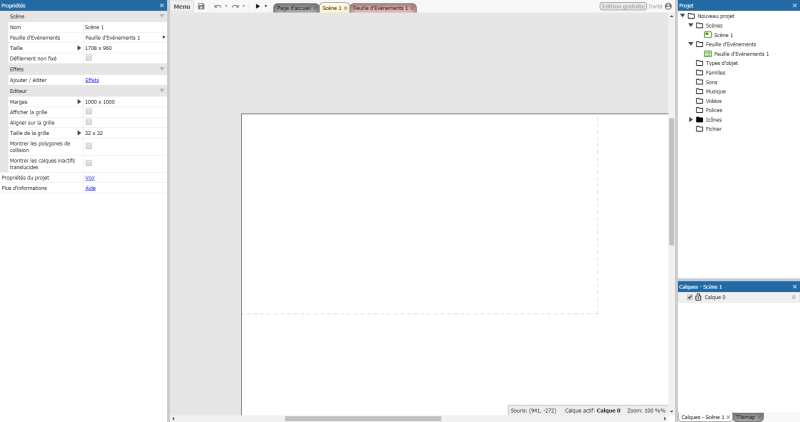Select the Scène 1 layout icon in project tree
This screenshot has height=422, width=800.
(x=708, y=35)
